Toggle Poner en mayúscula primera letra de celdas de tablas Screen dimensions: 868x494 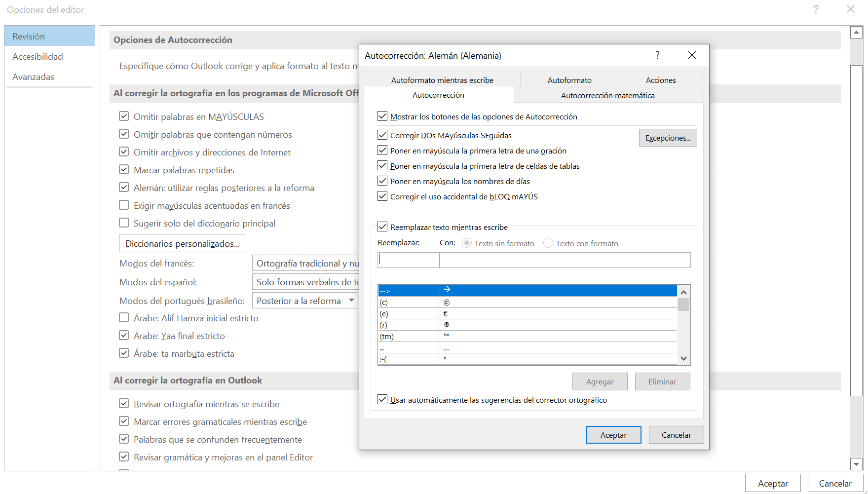[x=382, y=166]
